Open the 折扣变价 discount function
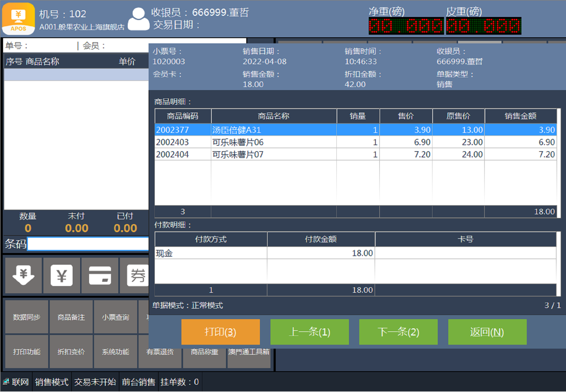The height and width of the screenshot is (392, 566). 71,352
